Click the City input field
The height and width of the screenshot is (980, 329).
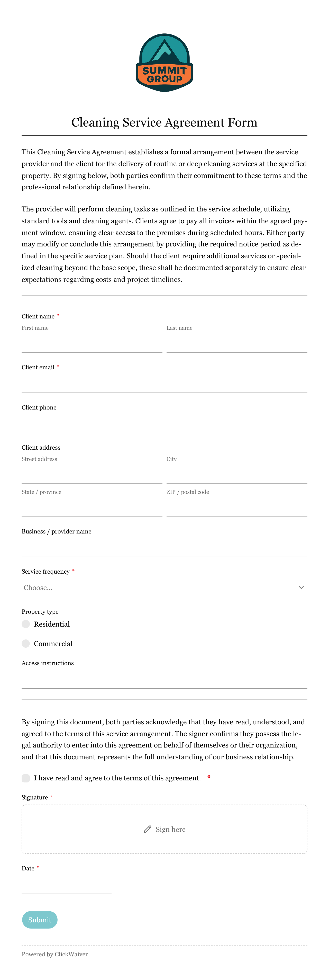237,474
